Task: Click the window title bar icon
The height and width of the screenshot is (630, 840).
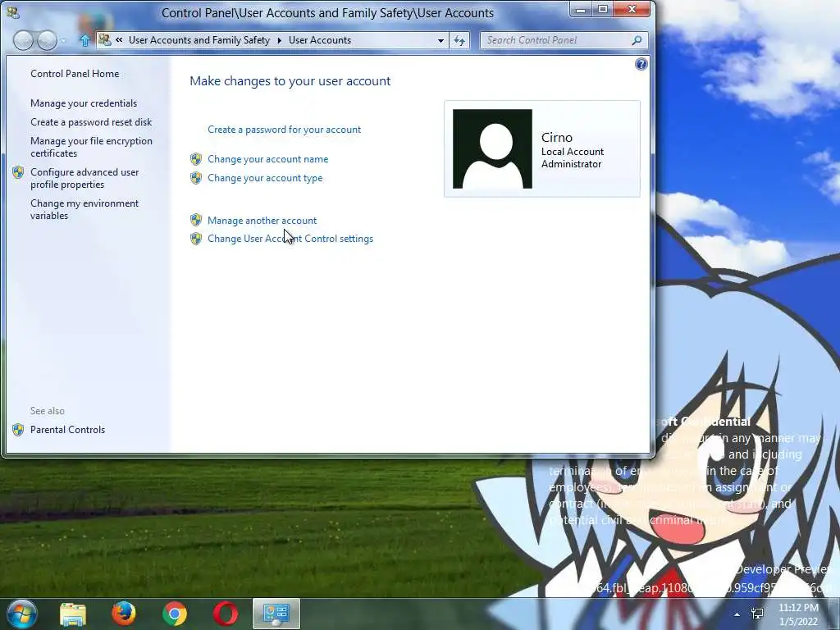Action: click(x=13, y=11)
